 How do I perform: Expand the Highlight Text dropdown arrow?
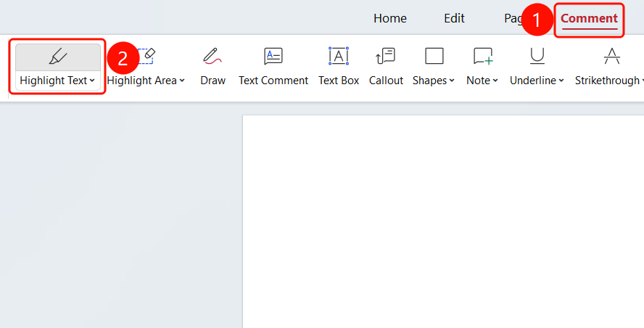coord(92,81)
